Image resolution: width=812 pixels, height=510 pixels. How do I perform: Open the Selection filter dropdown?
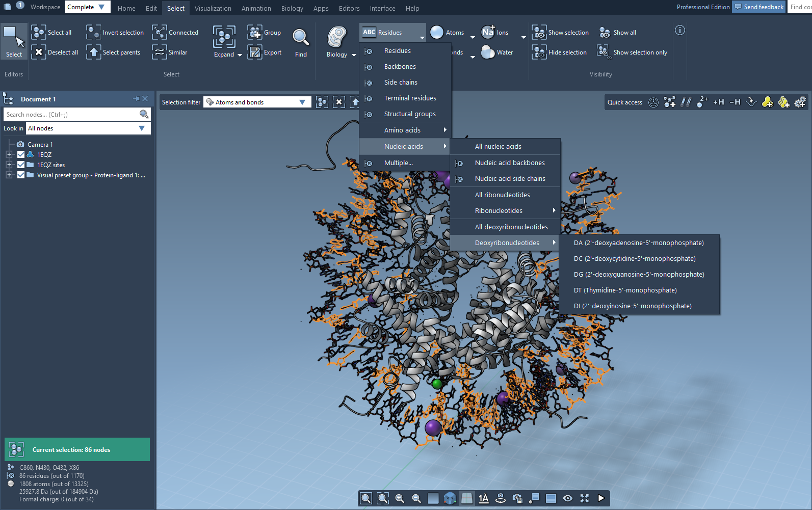tap(302, 102)
